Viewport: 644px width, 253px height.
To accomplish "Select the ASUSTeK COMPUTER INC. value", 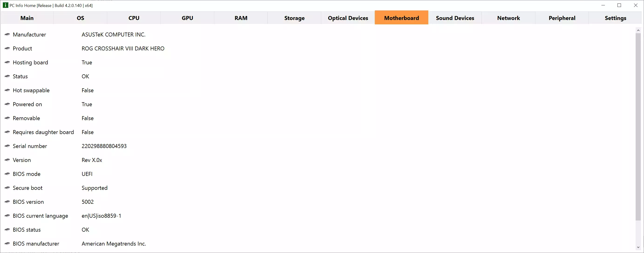I will (x=114, y=34).
